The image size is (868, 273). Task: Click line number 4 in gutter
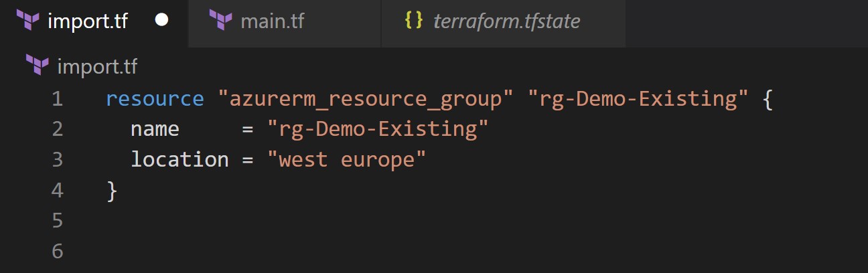point(57,190)
